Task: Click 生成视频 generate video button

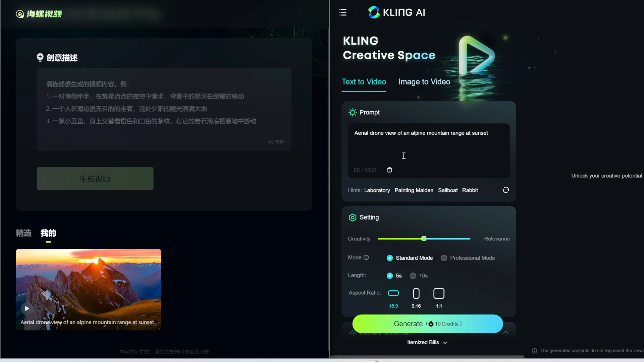Action: coord(95,179)
